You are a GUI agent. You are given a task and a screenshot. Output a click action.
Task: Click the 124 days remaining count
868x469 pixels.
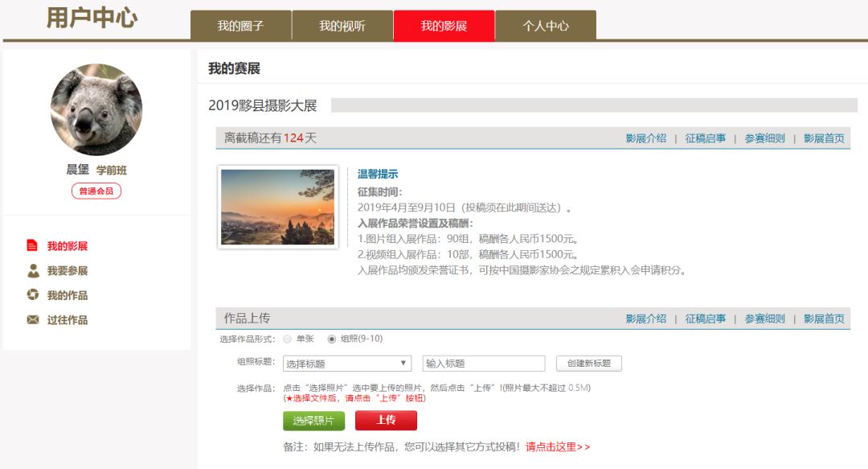click(x=293, y=138)
